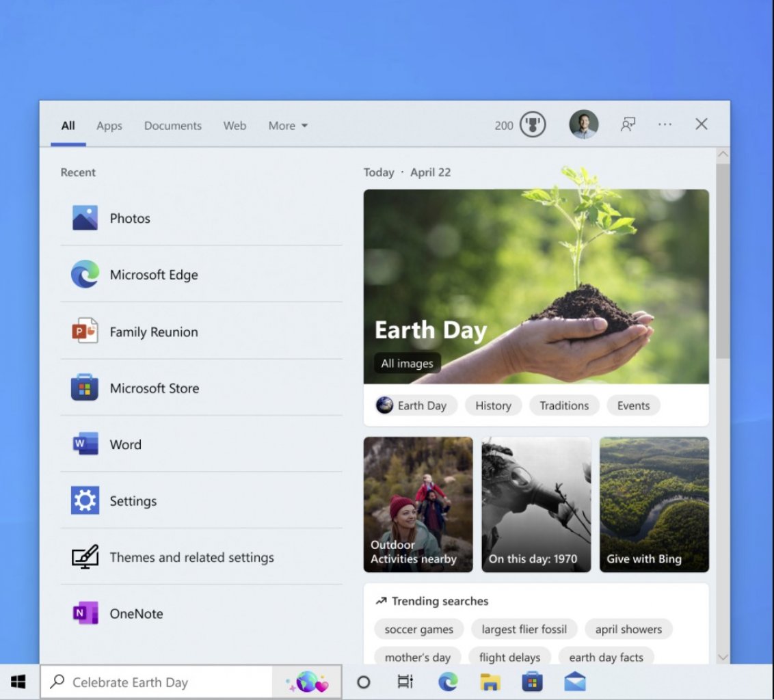Click the vertical scrollbar thumb
This screenshot has width=774, height=700.
[723, 261]
